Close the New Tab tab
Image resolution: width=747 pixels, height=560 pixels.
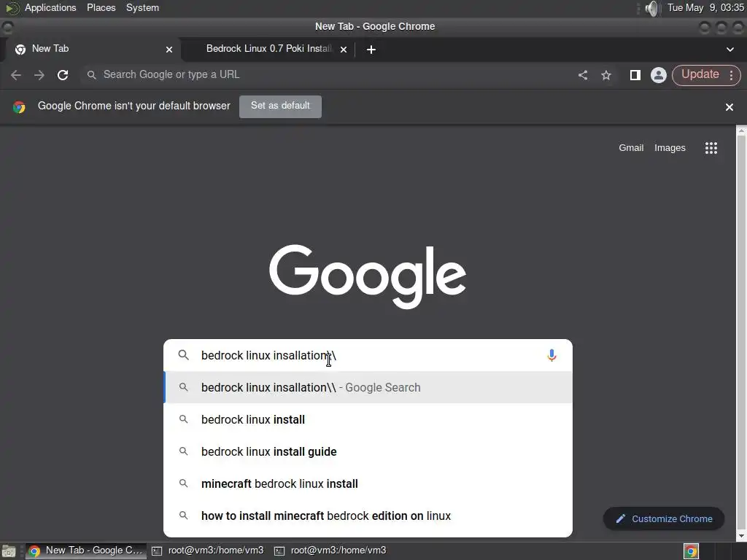(x=169, y=50)
